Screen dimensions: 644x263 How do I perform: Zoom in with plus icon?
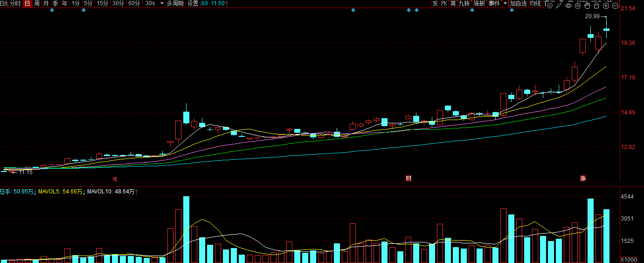(x=606, y=6)
